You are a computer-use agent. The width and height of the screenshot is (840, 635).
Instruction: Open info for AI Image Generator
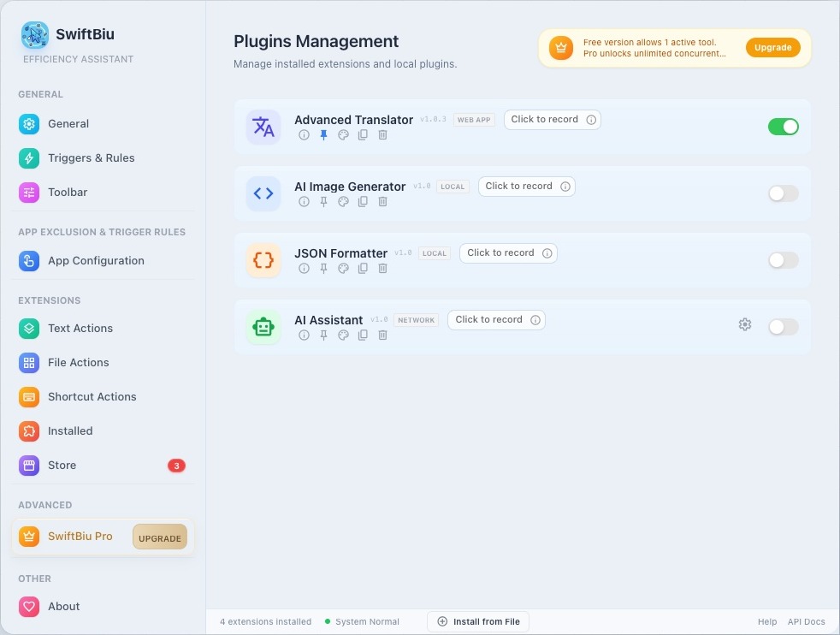pos(304,201)
